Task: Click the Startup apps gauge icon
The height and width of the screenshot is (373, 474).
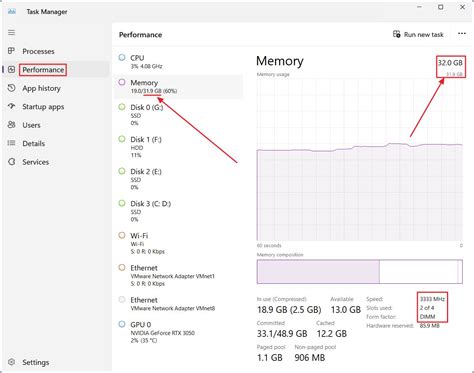Action: pos(11,106)
